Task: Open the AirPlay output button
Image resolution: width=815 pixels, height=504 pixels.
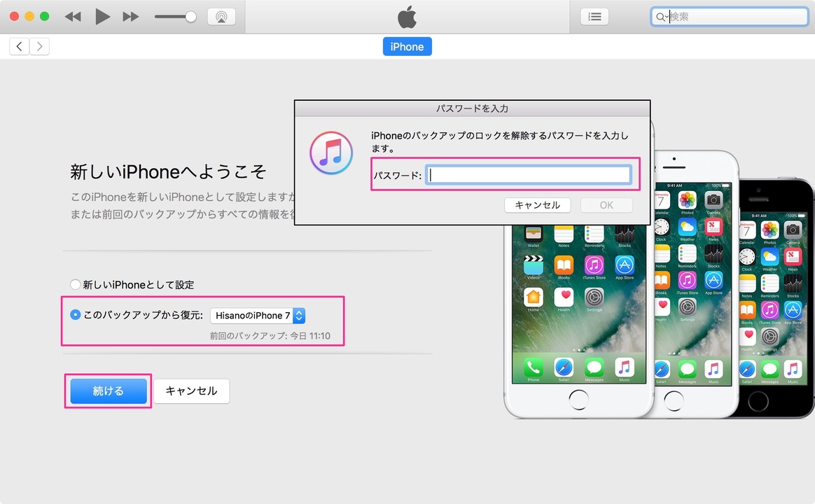Action: pyautogui.click(x=221, y=17)
